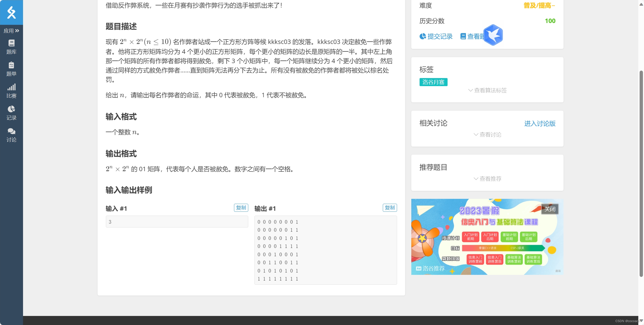Open the 讨论 discussion page

pyautogui.click(x=11, y=135)
